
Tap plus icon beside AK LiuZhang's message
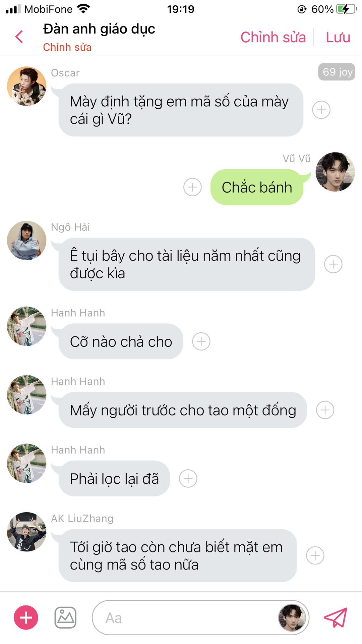coord(315,555)
